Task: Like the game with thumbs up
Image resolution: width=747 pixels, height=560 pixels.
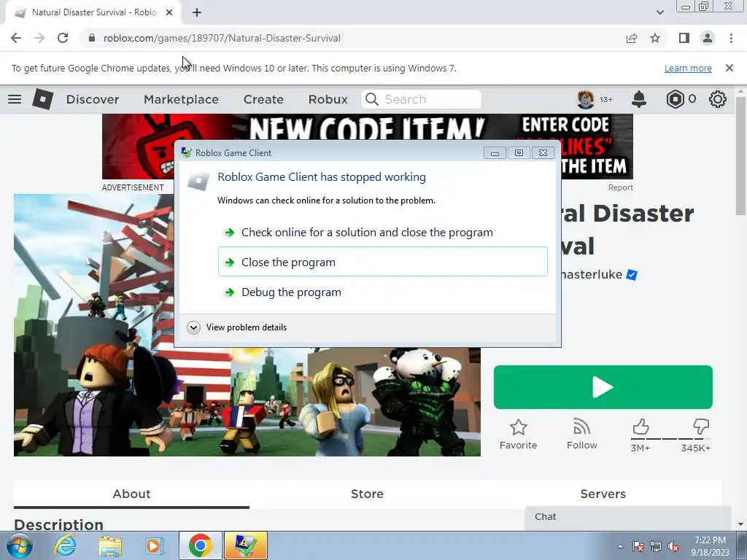Action: (640, 427)
